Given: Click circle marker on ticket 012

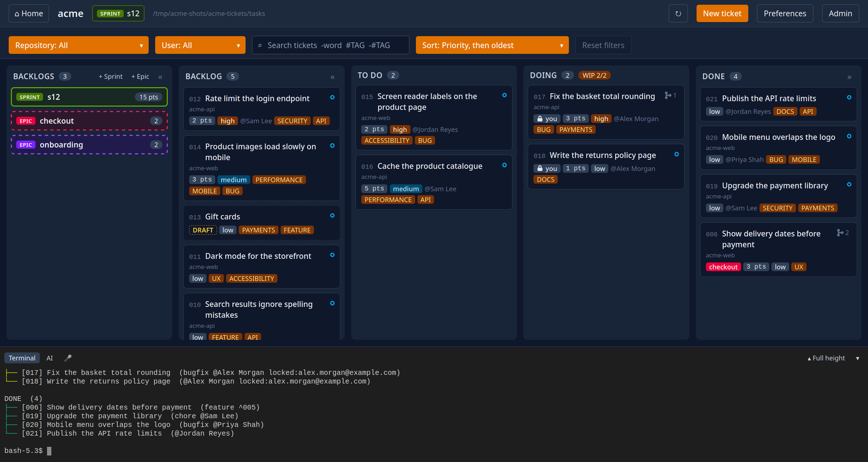Looking at the screenshot, I should [x=333, y=98].
